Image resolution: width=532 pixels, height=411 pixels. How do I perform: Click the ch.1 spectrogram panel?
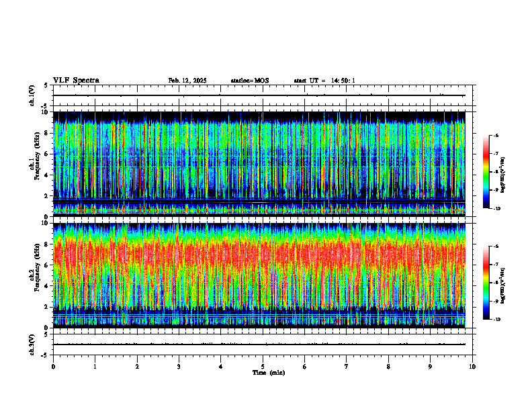(x=259, y=164)
